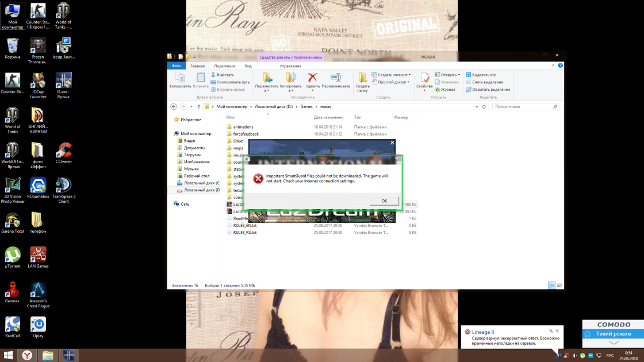Select the Копировать icon in the ribbon
644x362 pixels.
pyautogui.click(x=180, y=80)
